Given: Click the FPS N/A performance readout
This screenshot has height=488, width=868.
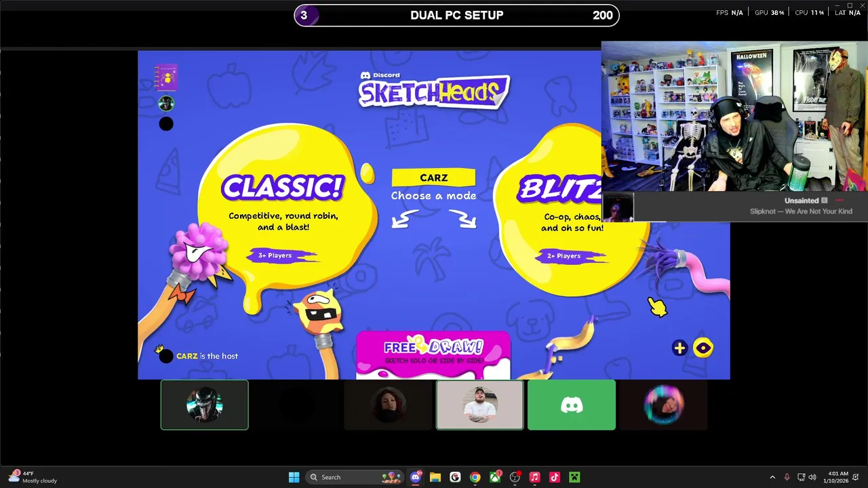Looking at the screenshot, I should point(730,13).
